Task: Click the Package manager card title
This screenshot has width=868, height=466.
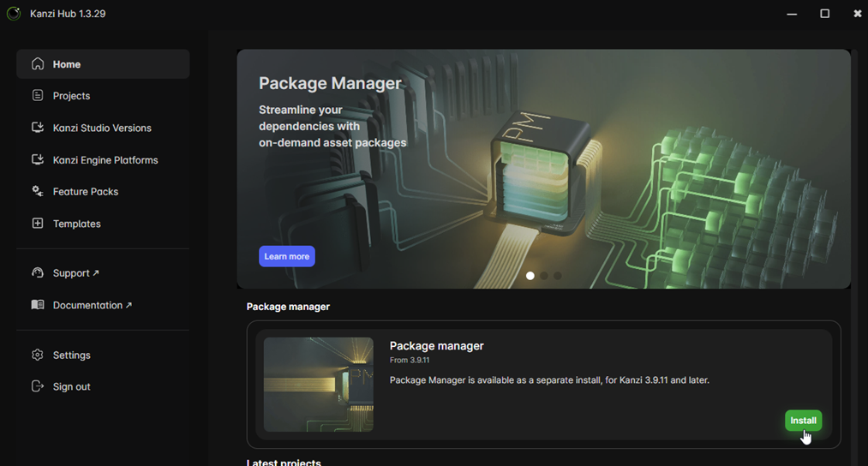Action: [437, 346]
